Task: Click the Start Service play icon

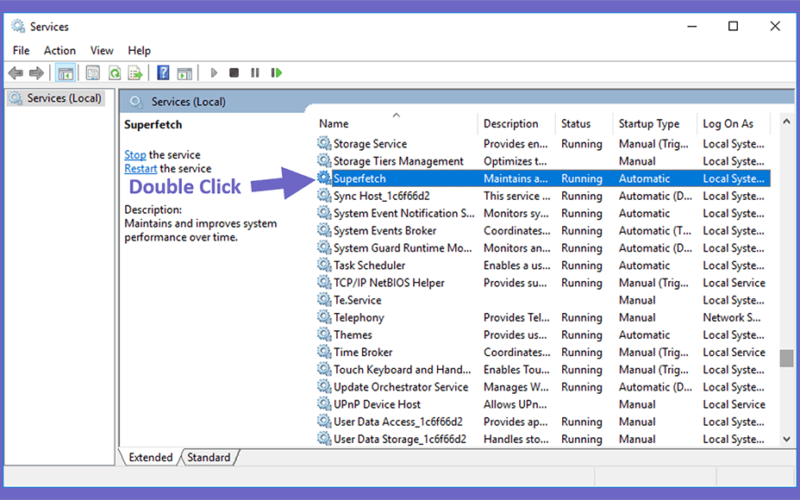Action: [x=214, y=73]
